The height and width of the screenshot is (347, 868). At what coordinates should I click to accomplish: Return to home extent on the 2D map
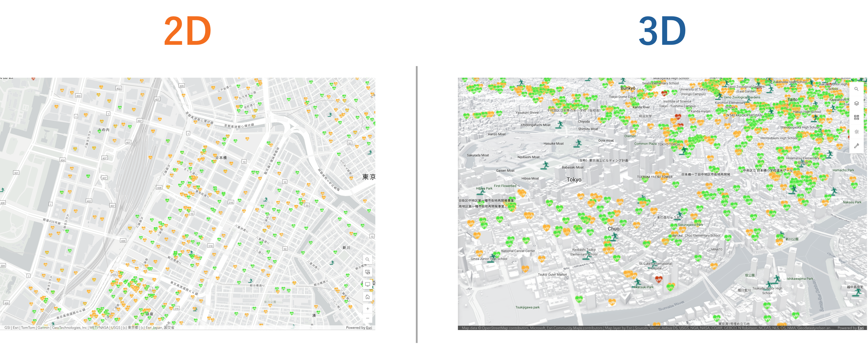(x=367, y=297)
